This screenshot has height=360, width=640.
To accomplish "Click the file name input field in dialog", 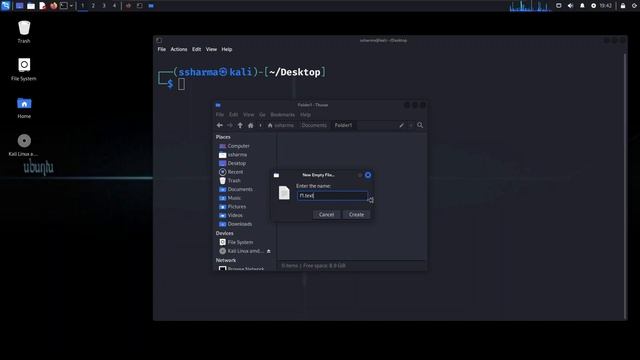I will pyautogui.click(x=332, y=196).
